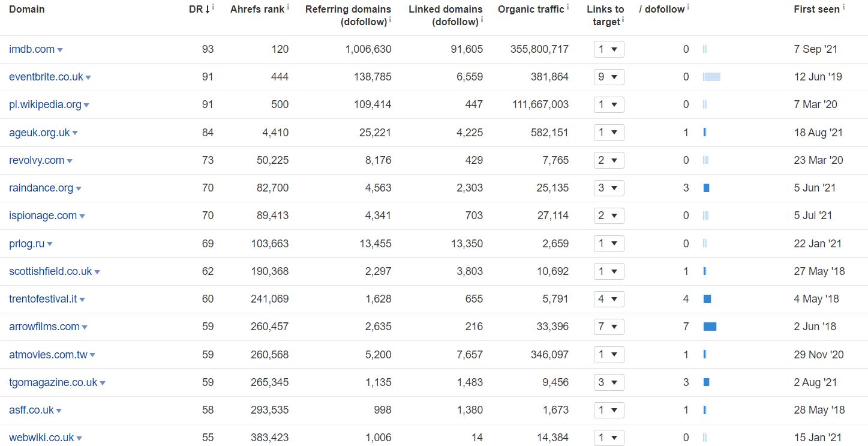This screenshot has width=868, height=446.
Task: Expand the caret arrow beside prlog.ru
Action: coord(50,245)
